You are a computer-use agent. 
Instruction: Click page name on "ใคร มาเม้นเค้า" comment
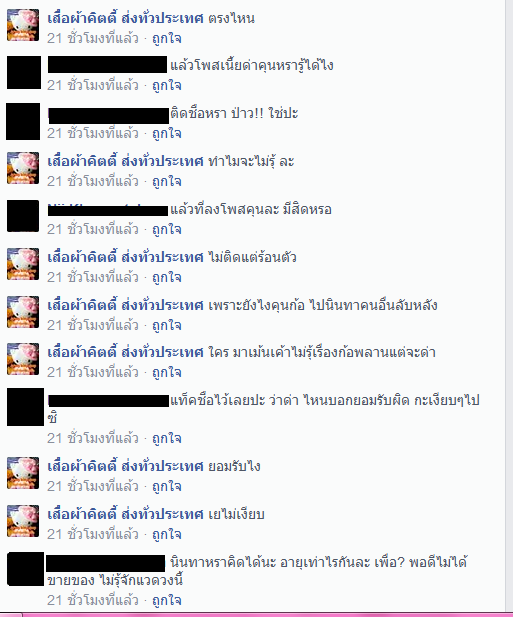click(x=125, y=352)
